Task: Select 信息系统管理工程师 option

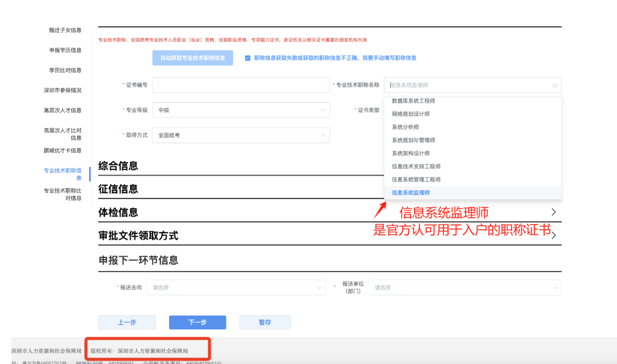Action: pyautogui.click(x=416, y=180)
